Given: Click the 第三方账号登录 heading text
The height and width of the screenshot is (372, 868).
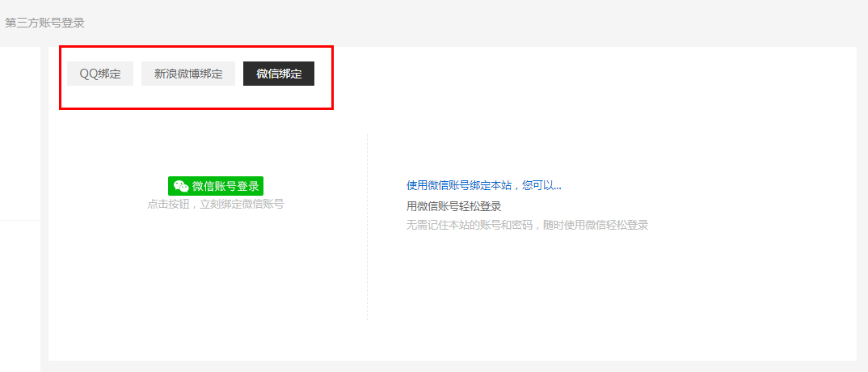Looking at the screenshot, I should coord(44,23).
